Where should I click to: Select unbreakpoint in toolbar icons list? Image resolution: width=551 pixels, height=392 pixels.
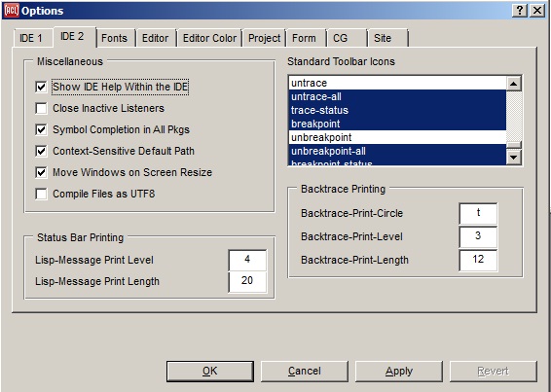pyautogui.click(x=397, y=137)
